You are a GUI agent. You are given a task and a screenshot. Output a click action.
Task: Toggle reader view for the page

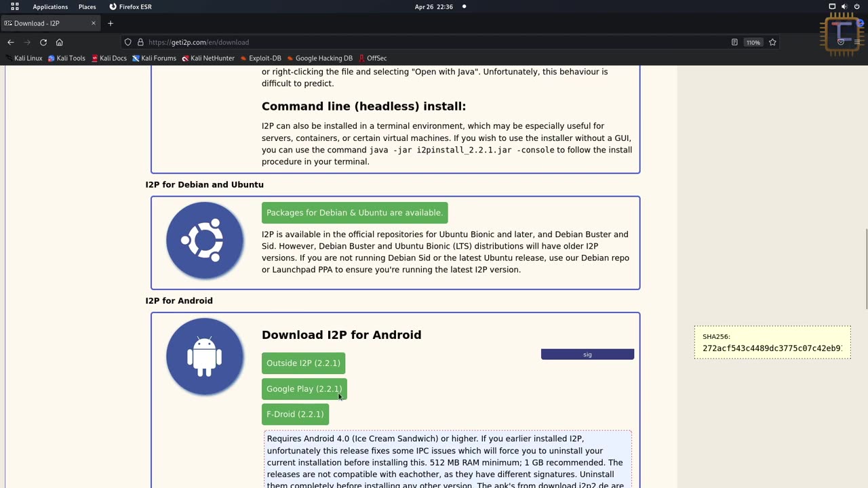point(734,42)
